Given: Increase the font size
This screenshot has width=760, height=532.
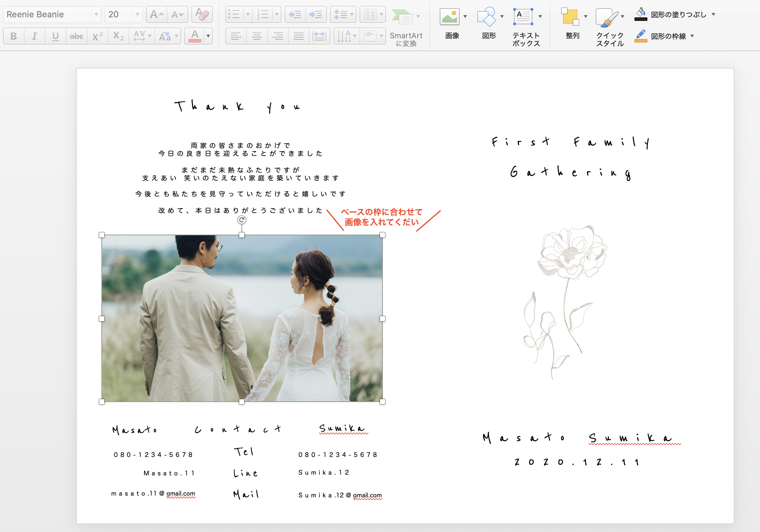Looking at the screenshot, I should tap(156, 14).
